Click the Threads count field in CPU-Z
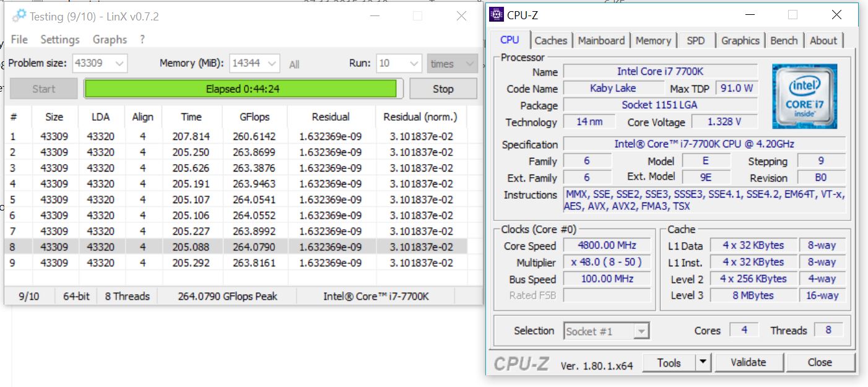 pos(828,330)
